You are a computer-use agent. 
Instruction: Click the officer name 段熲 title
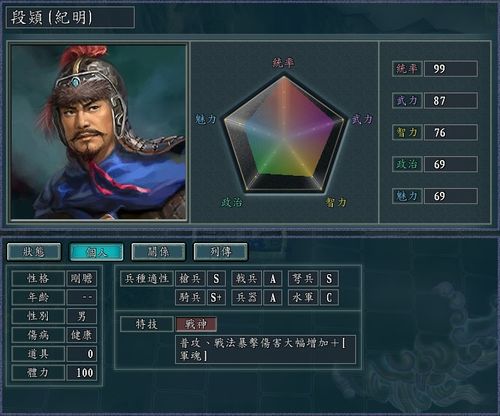[x=51, y=17]
